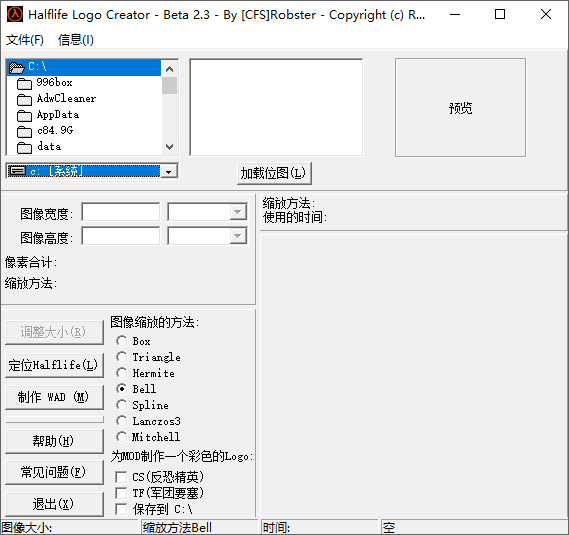Click the folder list scroll down arrow

169,147
